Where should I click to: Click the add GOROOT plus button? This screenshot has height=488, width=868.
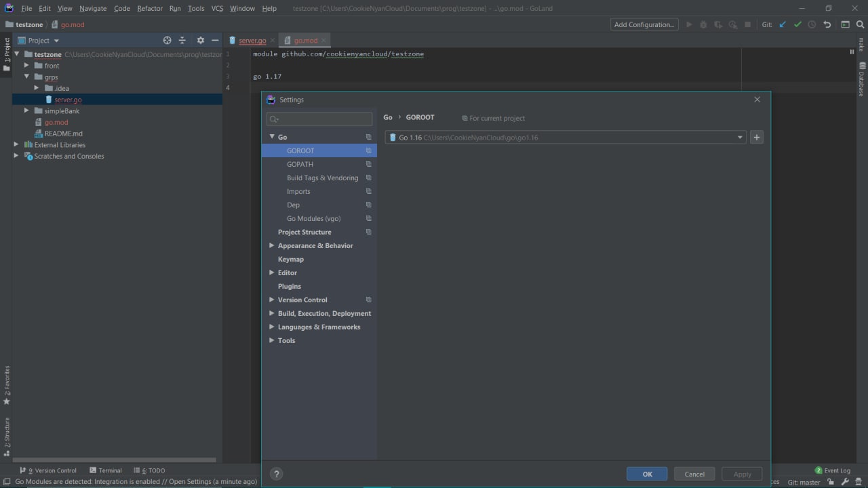coord(757,138)
